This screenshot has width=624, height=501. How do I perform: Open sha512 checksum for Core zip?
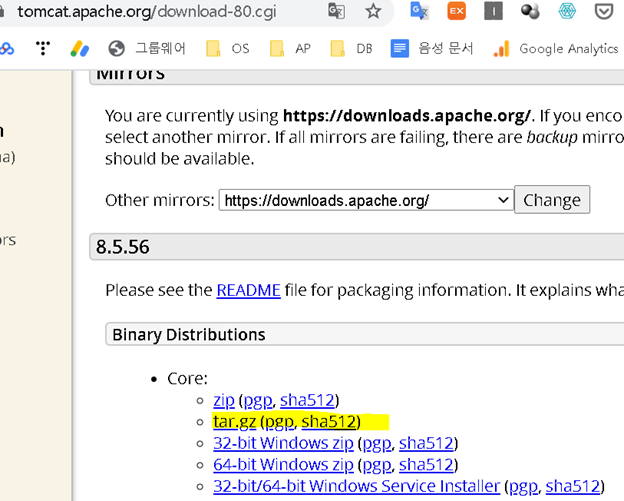307,400
